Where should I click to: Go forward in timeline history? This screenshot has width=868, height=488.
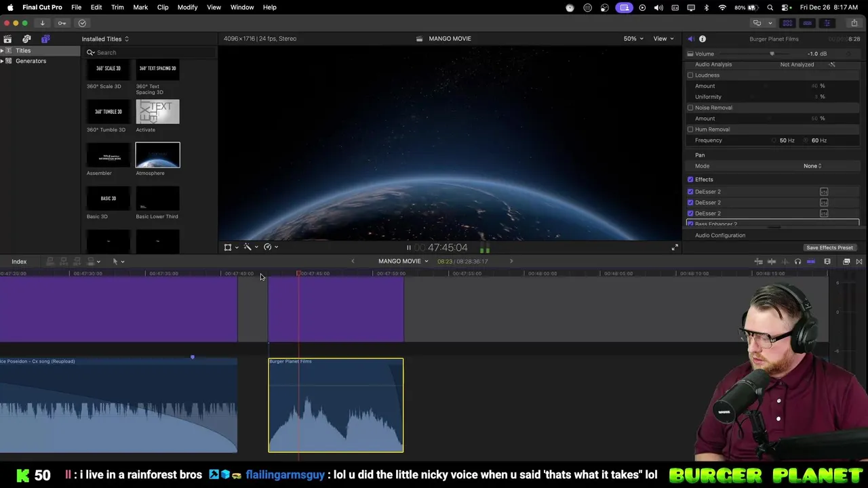pyautogui.click(x=511, y=261)
